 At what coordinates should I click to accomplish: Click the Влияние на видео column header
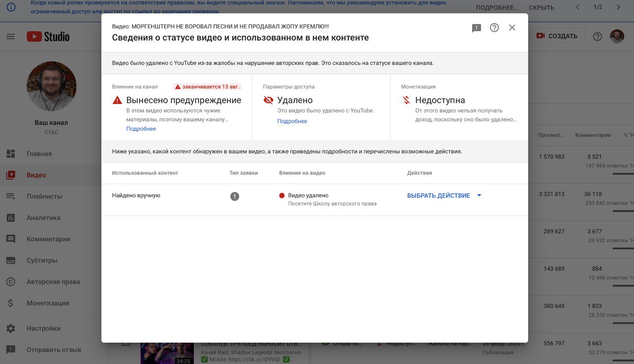(x=302, y=173)
